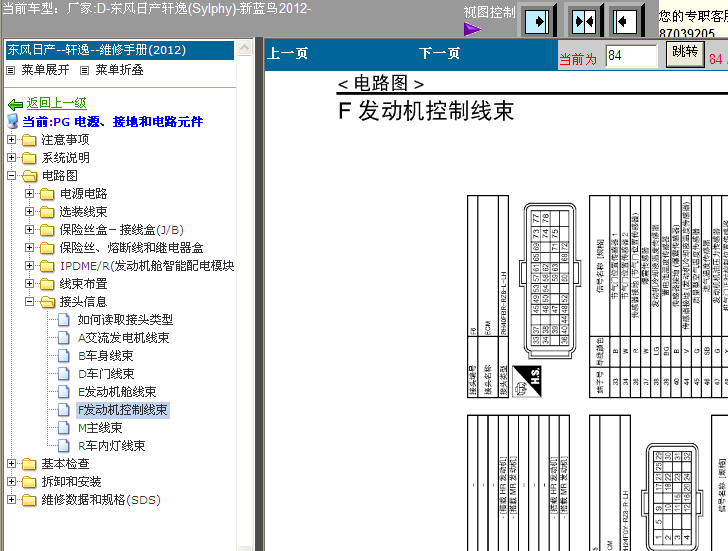This screenshot has height=551, width=728.
Task: Expand the 维修数据和规格(SDS) node
Action: 12,499
